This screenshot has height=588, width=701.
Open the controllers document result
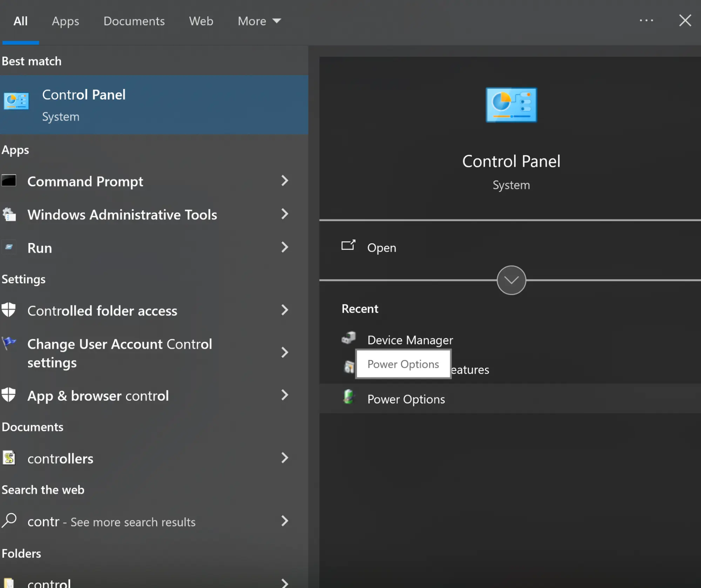pos(154,458)
